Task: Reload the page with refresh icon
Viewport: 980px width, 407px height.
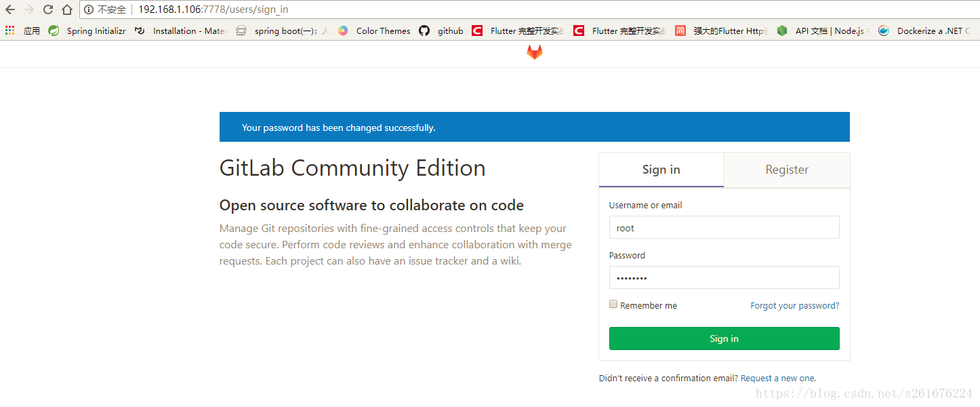Action: (x=48, y=9)
